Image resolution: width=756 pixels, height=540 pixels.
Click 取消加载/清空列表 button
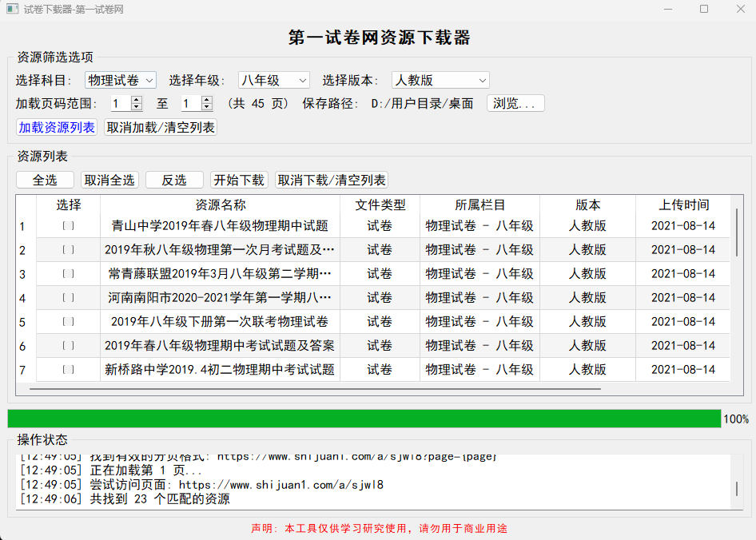(x=161, y=127)
